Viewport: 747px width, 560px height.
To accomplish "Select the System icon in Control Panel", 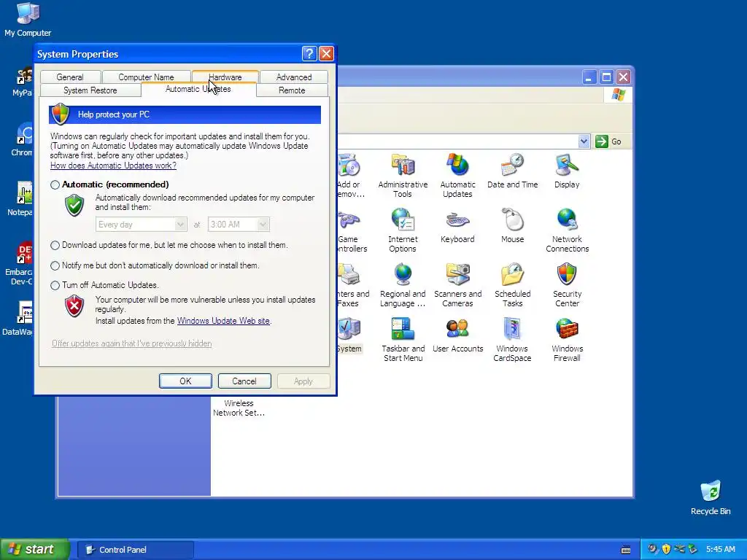I will pos(349,335).
